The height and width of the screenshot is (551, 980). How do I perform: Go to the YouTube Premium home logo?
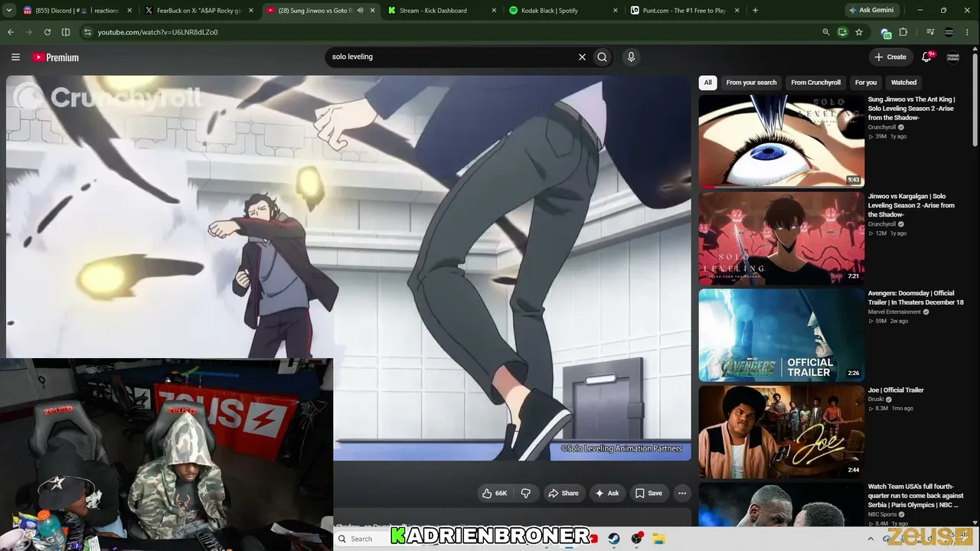(x=55, y=57)
